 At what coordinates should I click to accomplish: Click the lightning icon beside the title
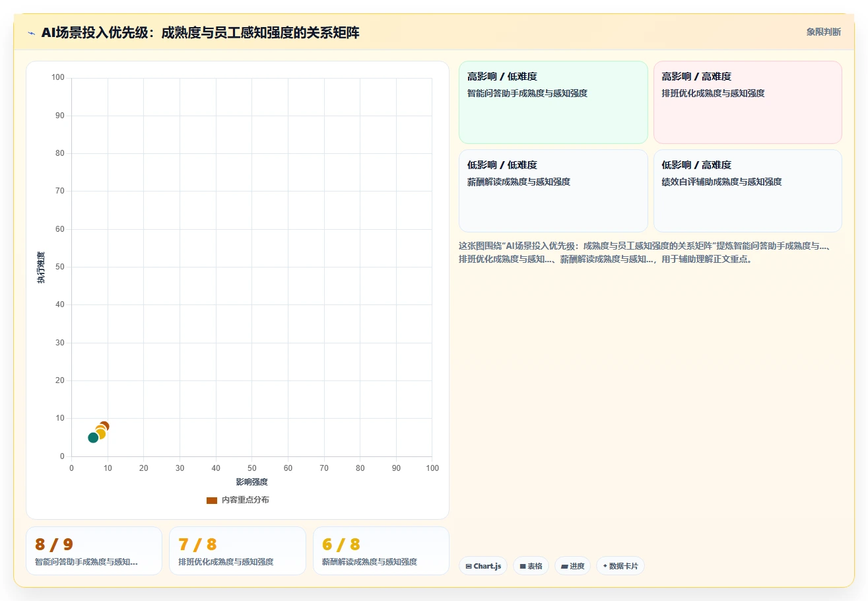point(31,33)
